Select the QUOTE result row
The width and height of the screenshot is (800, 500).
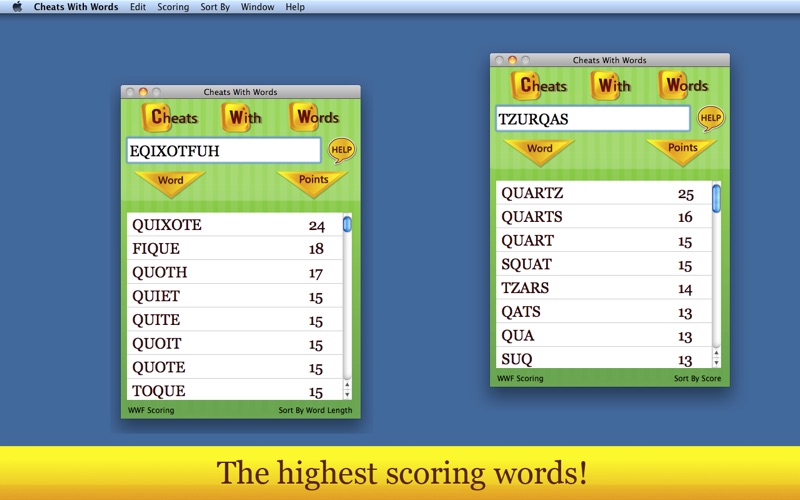click(235, 367)
